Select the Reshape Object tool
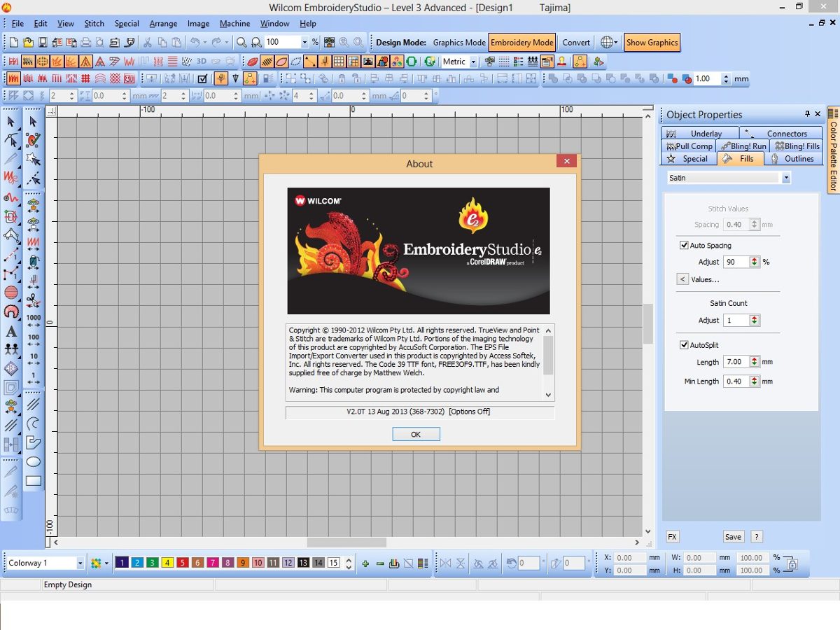This screenshot has width=840, height=630. 11,140
